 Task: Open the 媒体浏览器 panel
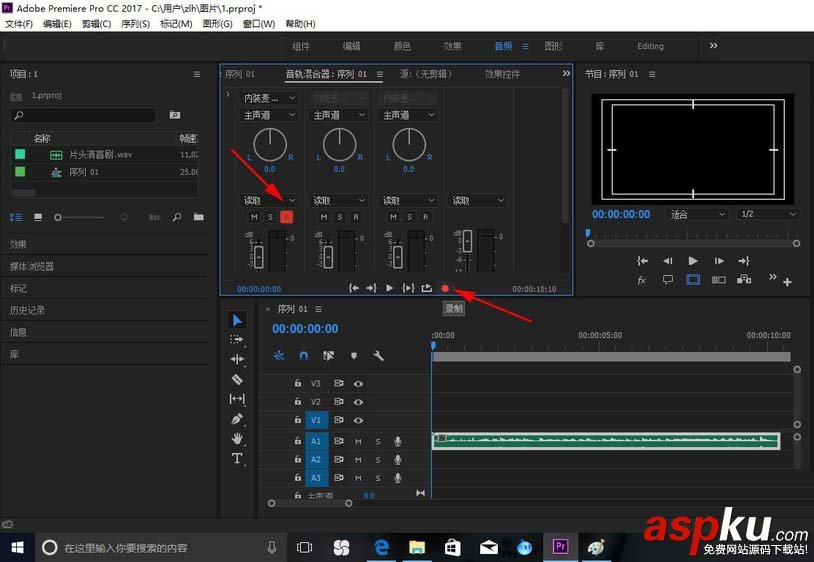32,266
